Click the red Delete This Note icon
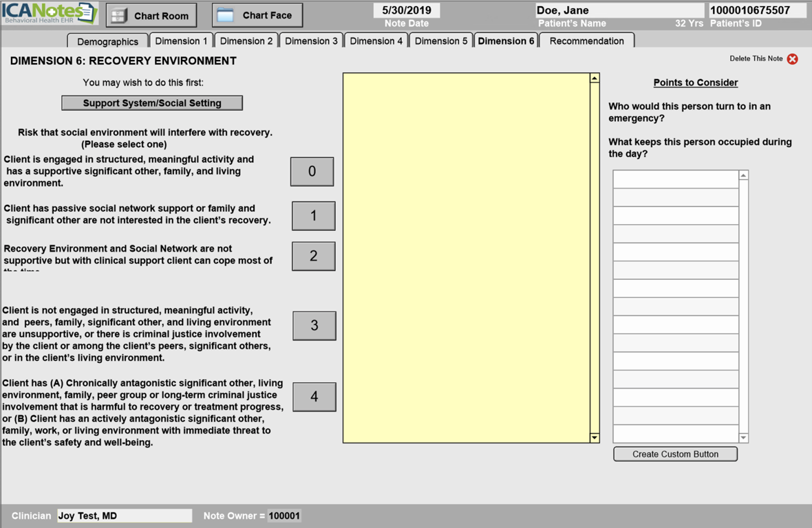The height and width of the screenshot is (528, 812). pyautogui.click(x=792, y=59)
